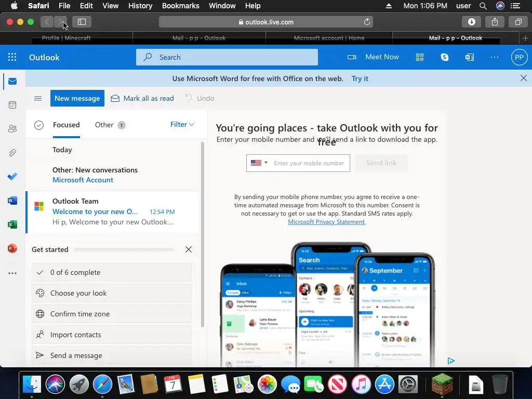Show more apps ellipsis in left rail
Viewport: 532px width, 399px height.
(x=12, y=273)
